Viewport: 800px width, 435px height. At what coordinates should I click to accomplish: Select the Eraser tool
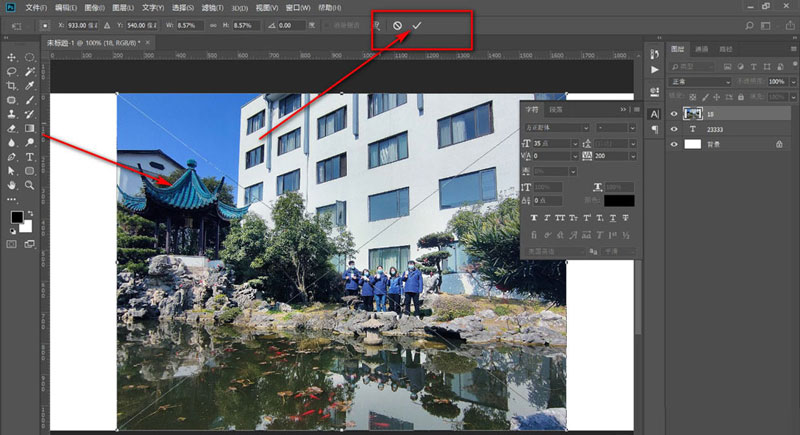point(12,128)
